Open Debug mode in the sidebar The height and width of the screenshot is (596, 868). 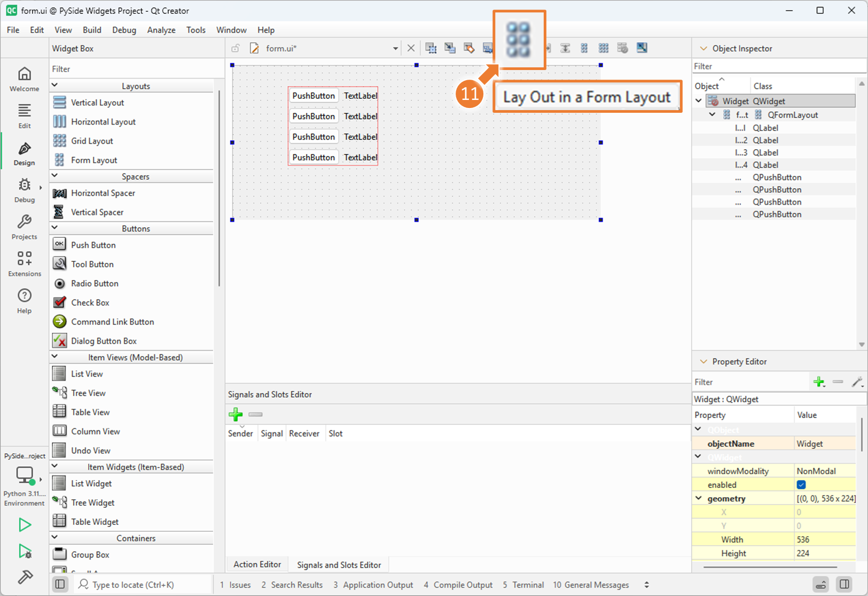pos(25,190)
